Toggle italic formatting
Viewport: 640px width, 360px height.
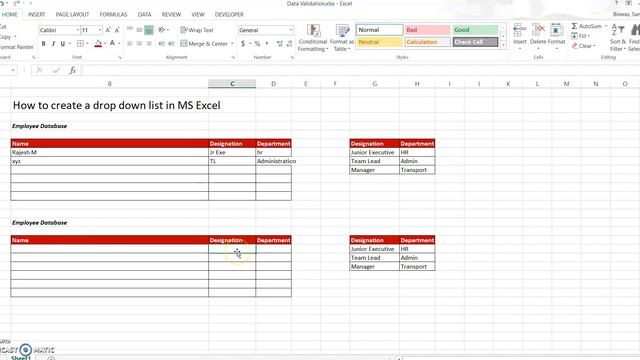pyautogui.click(x=53, y=44)
